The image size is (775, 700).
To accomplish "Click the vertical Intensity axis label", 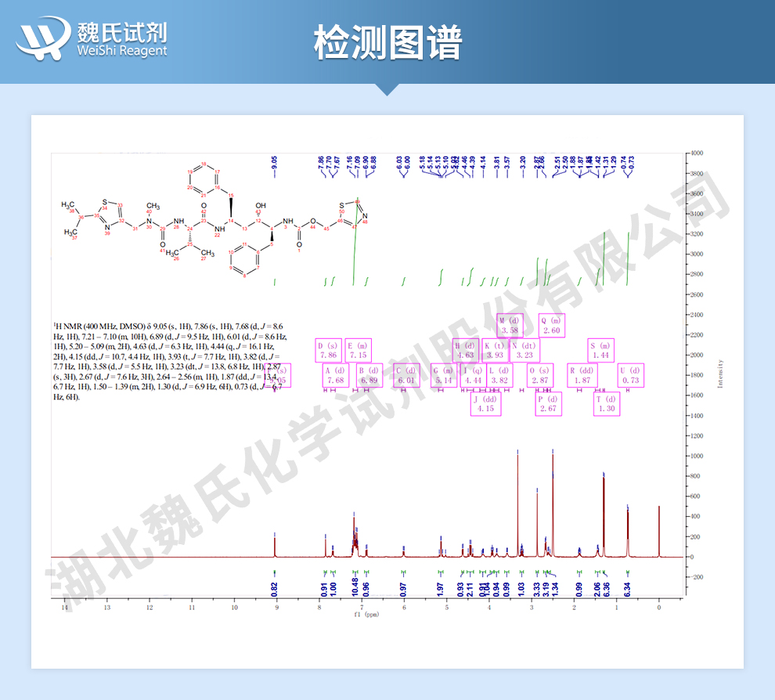I will [x=719, y=374].
